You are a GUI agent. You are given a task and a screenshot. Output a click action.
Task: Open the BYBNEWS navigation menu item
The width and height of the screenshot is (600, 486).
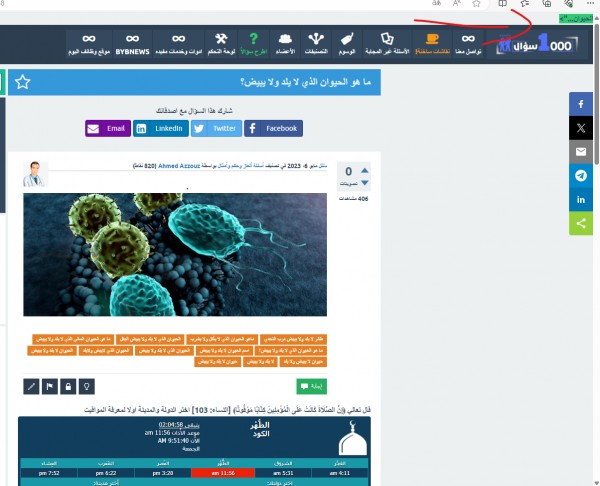pyautogui.click(x=132, y=43)
